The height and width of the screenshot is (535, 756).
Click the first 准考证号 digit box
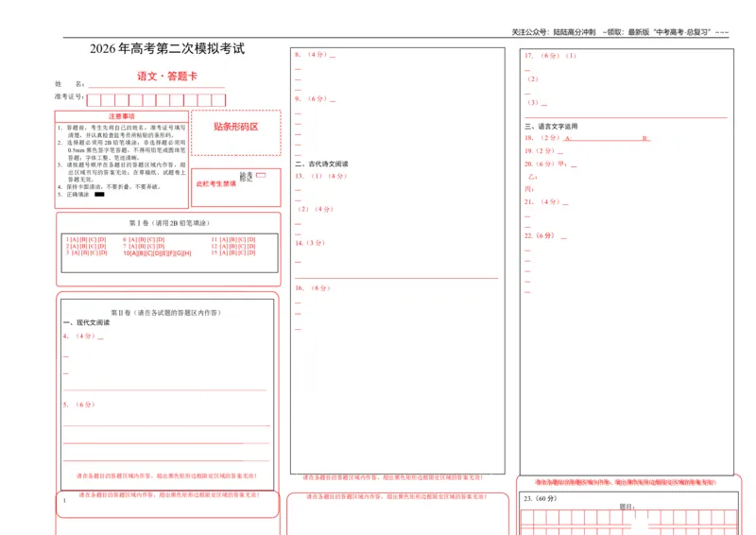(94, 100)
